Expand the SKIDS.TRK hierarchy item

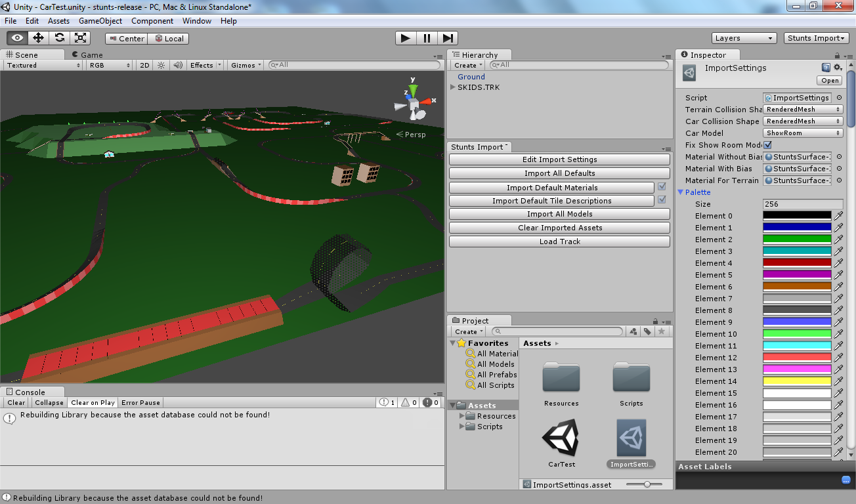pyautogui.click(x=453, y=87)
